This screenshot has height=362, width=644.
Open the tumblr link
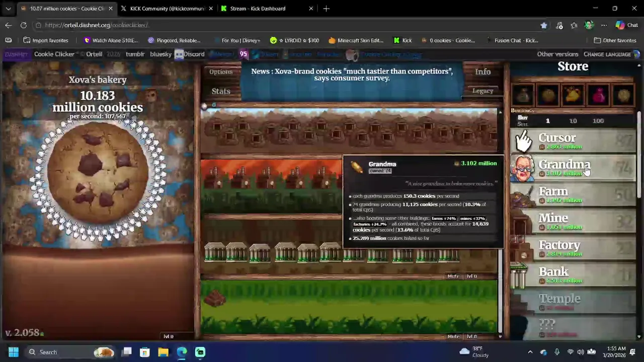point(135,54)
